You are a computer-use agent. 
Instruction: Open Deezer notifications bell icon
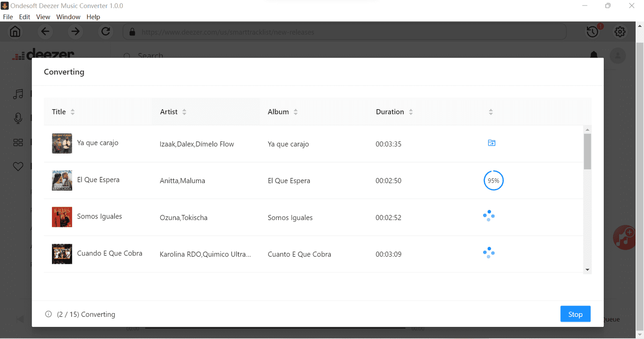pos(594,54)
